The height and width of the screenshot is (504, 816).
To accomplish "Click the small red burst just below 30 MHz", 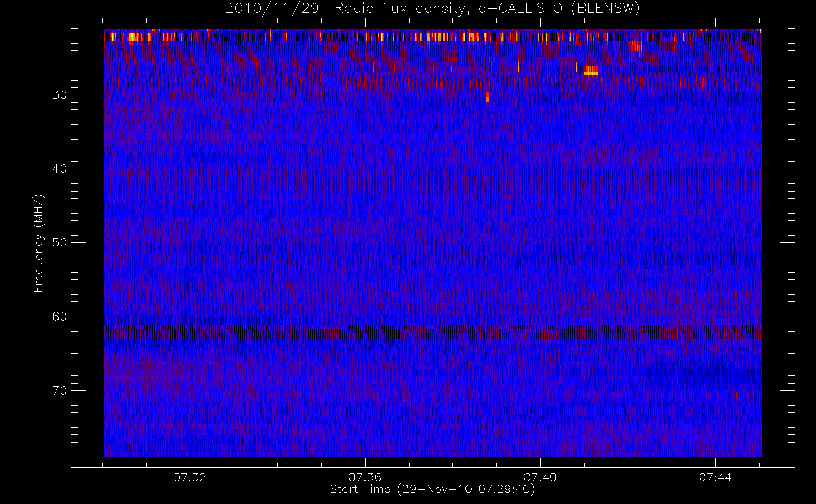I will pyautogui.click(x=488, y=97).
